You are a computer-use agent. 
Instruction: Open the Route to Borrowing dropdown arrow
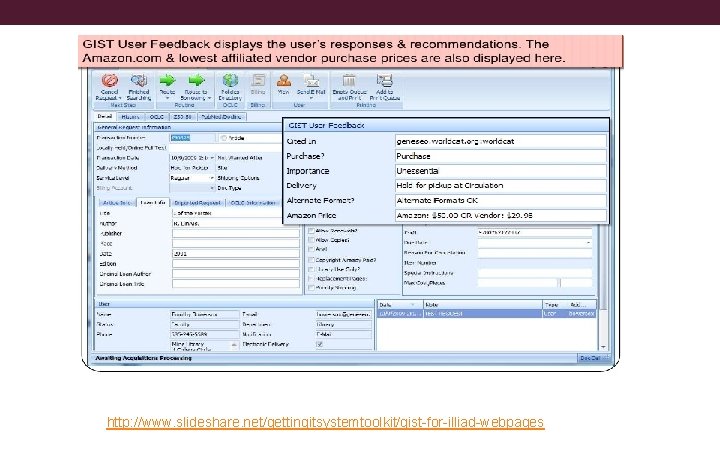(x=209, y=98)
